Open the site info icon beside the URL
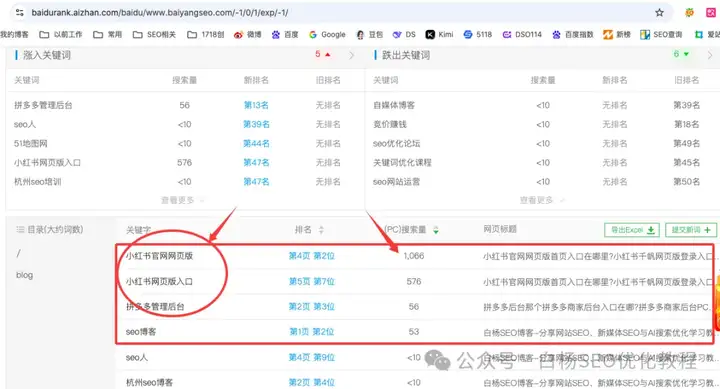The width and height of the screenshot is (720, 389). [19, 12]
